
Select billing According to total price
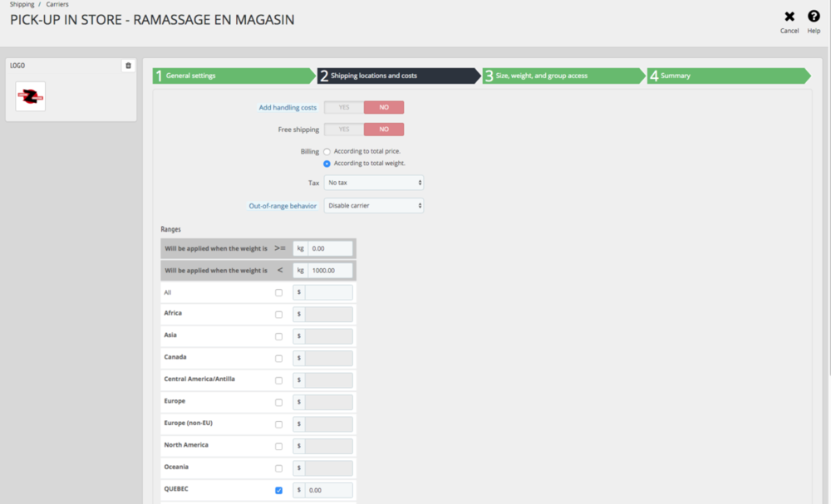click(327, 152)
